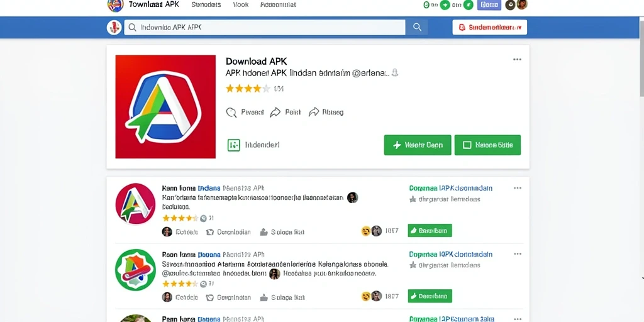The width and height of the screenshot is (644, 322).
Task: Focus the 'Indovnido APK' search field
Action: pyautogui.click(x=265, y=28)
